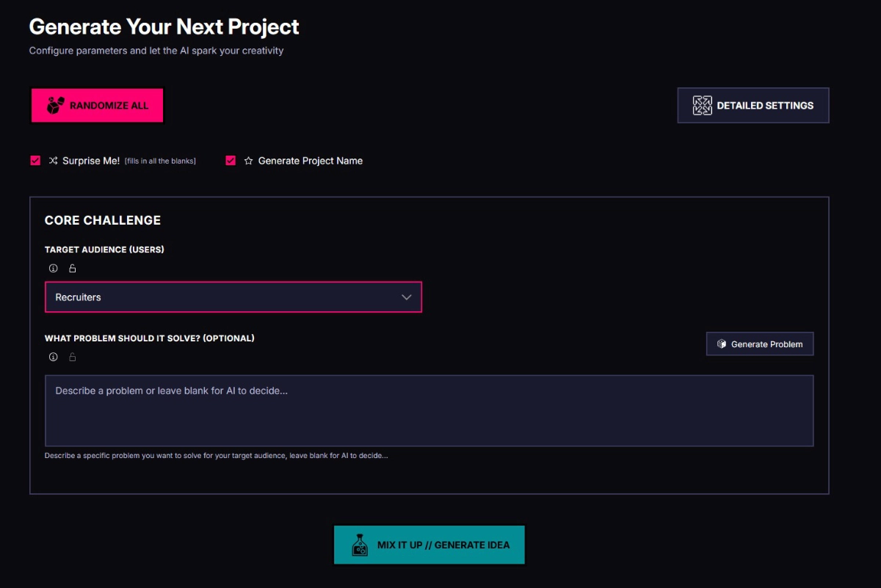Toggle via the Generate Project Name label text
The width and height of the screenshot is (881, 588).
(310, 161)
